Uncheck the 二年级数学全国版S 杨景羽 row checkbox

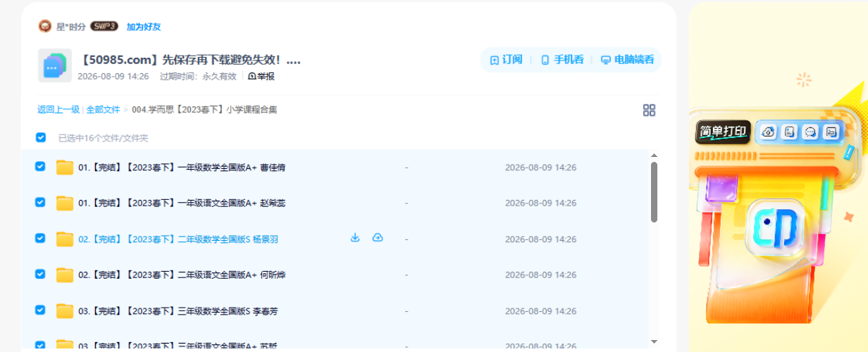coord(40,238)
